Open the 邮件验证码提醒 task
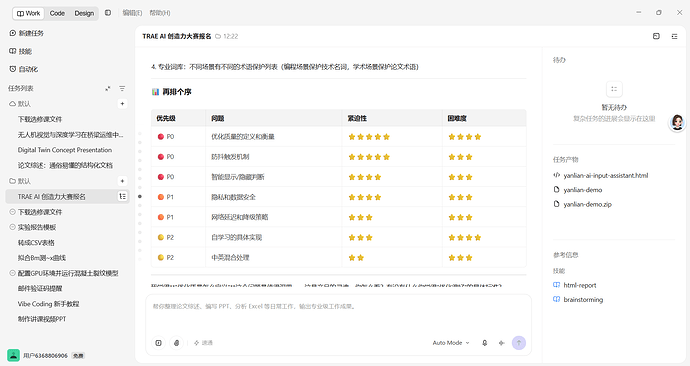 [x=40, y=289]
